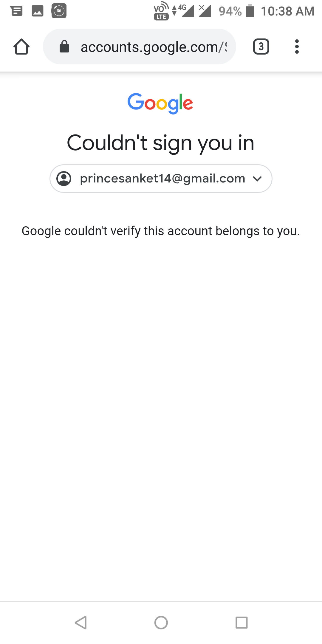Open Chrome's three-dot overflow menu

[x=297, y=47]
